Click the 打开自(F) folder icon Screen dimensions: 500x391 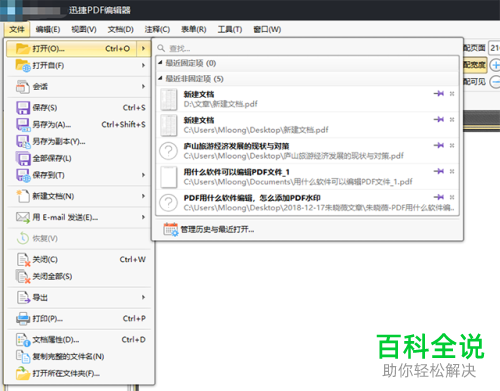(x=23, y=65)
